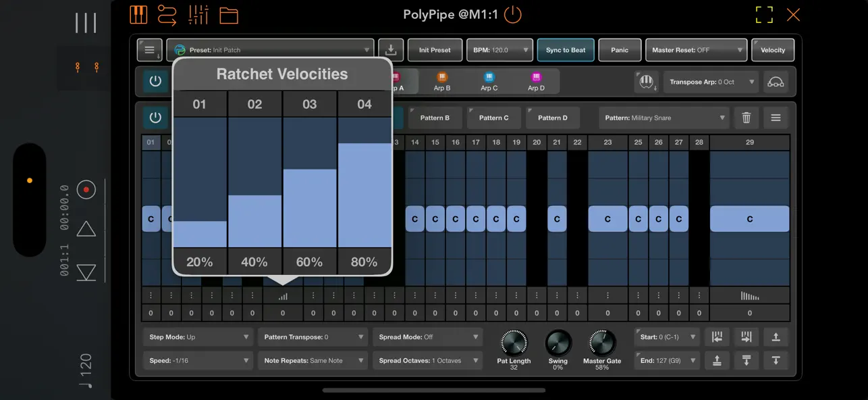Set the 40% ratchet velocity bar
This screenshot has width=868, height=400.
(x=254, y=223)
